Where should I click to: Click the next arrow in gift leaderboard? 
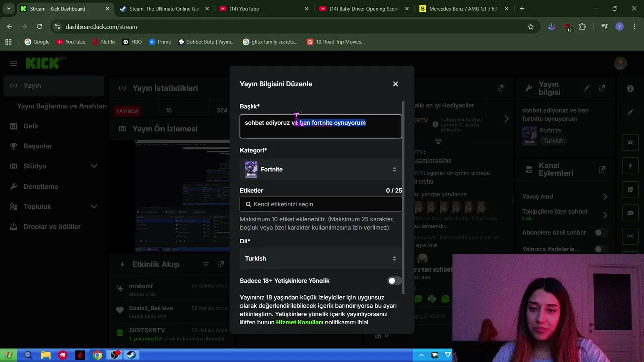[506, 119]
